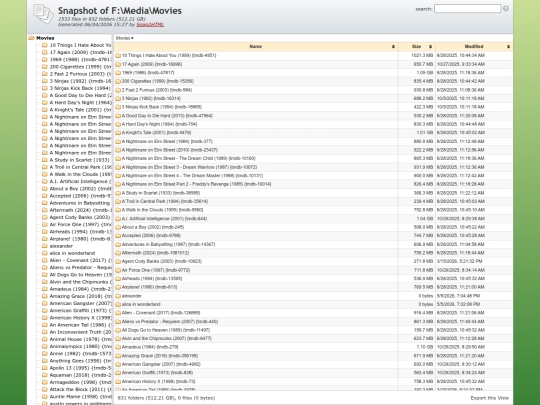The image size is (540, 405).
Task: Select Apollo 13 (1995) in the folder tree
Action: pos(80,368)
